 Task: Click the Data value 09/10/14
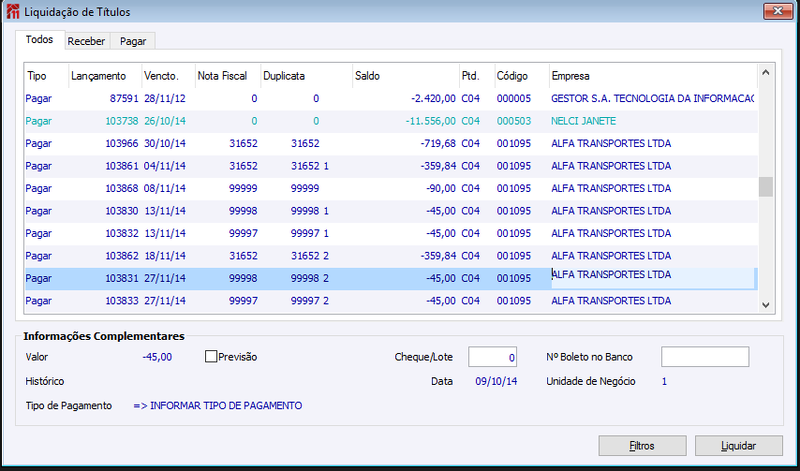pyautogui.click(x=496, y=381)
